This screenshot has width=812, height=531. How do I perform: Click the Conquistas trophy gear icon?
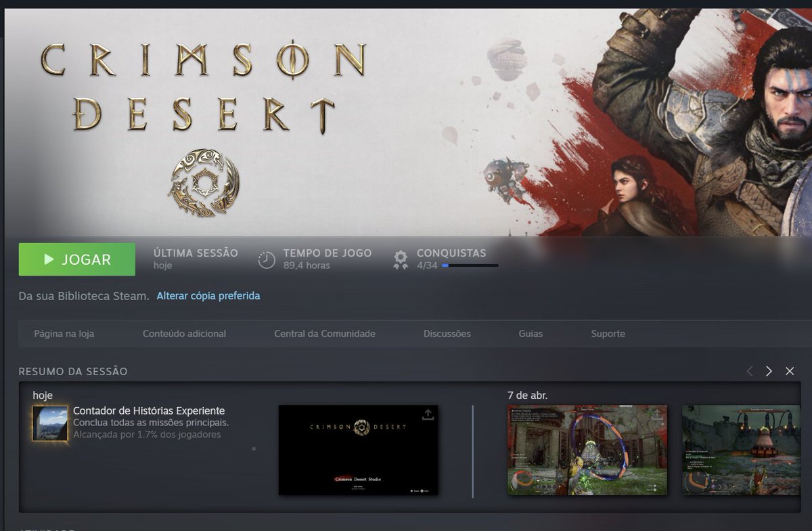[401, 260]
